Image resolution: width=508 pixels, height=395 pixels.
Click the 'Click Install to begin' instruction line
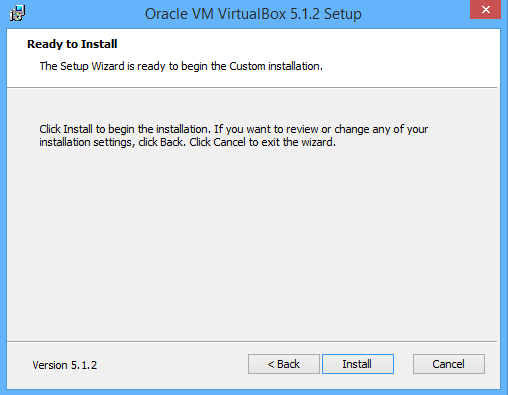click(233, 129)
